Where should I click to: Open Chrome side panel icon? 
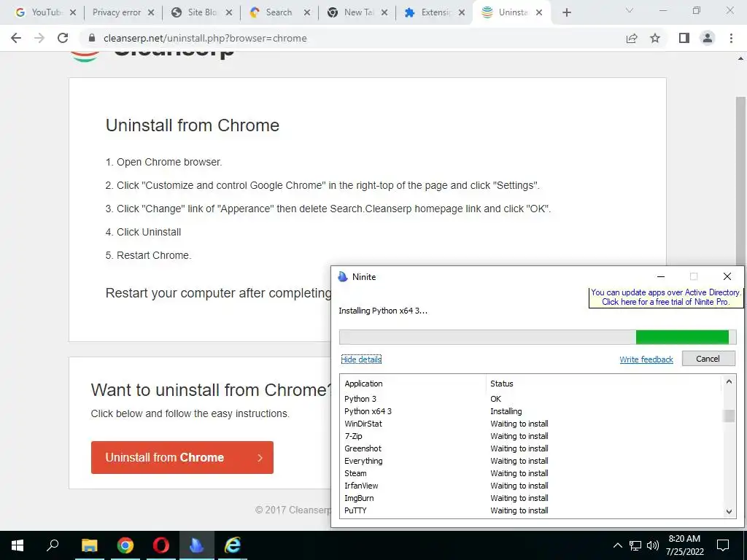pyautogui.click(x=684, y=38)
